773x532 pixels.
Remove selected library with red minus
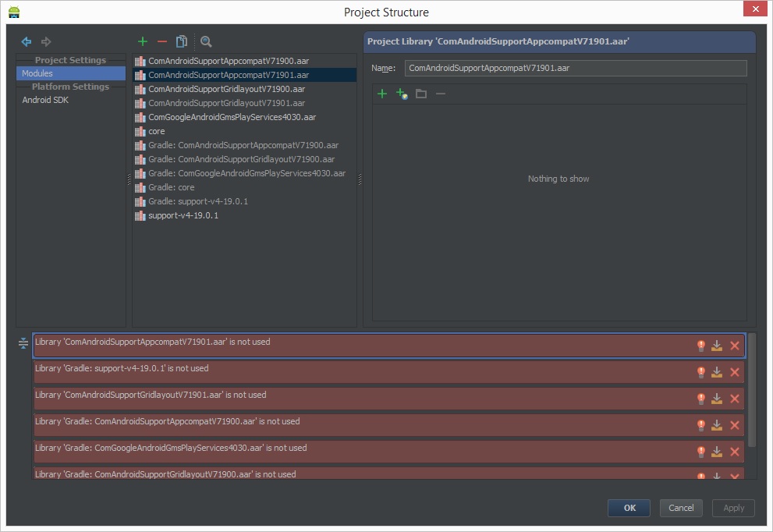point(161,41)
